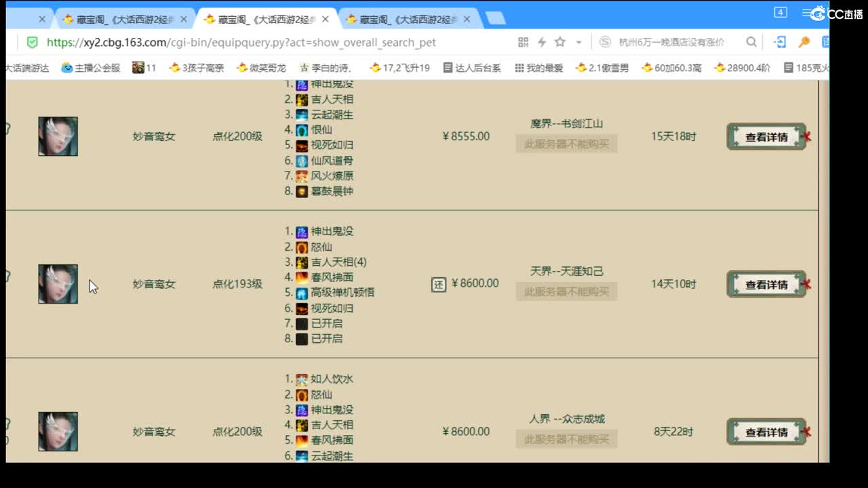Viewport: 868px width, 488px height.
Task: Click the 恨仙 skill icon
Action: coord(302,130)
